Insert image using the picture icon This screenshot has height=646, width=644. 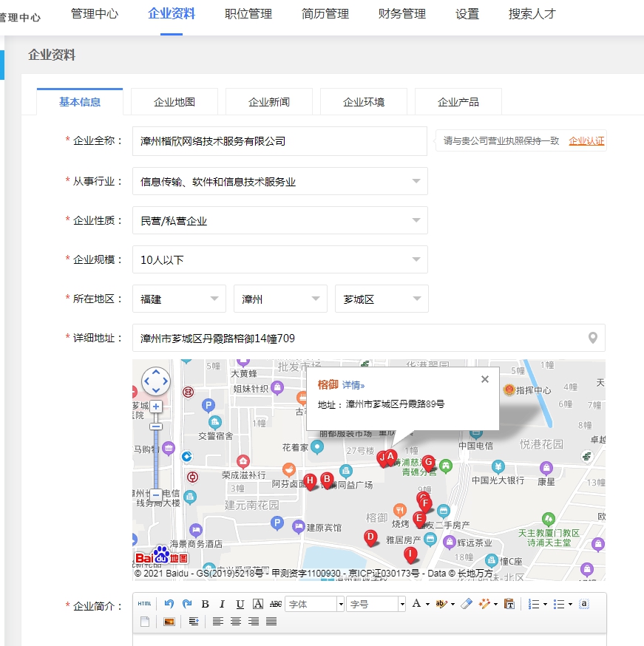tap(169, 622)
